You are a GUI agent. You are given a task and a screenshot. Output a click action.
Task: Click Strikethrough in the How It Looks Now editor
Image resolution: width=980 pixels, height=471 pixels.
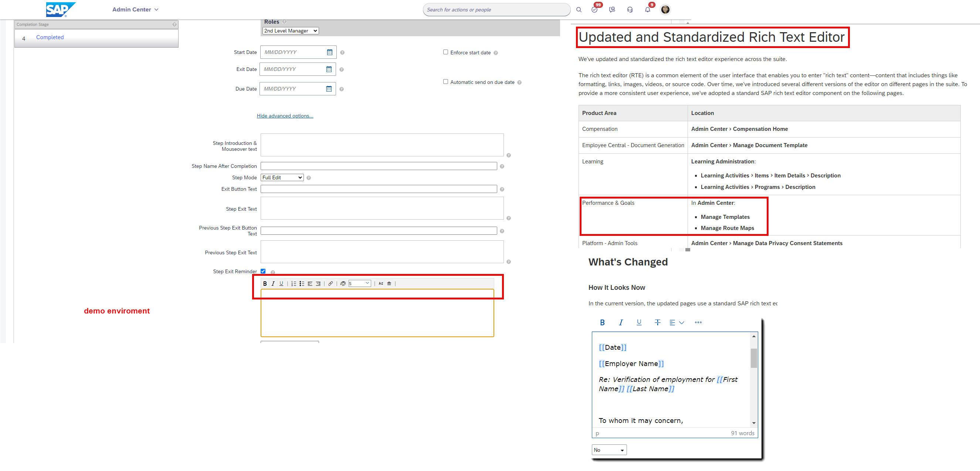point(657,322)
